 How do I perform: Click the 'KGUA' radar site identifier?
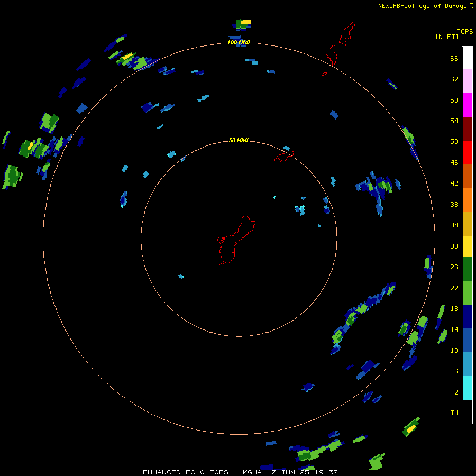253,472
